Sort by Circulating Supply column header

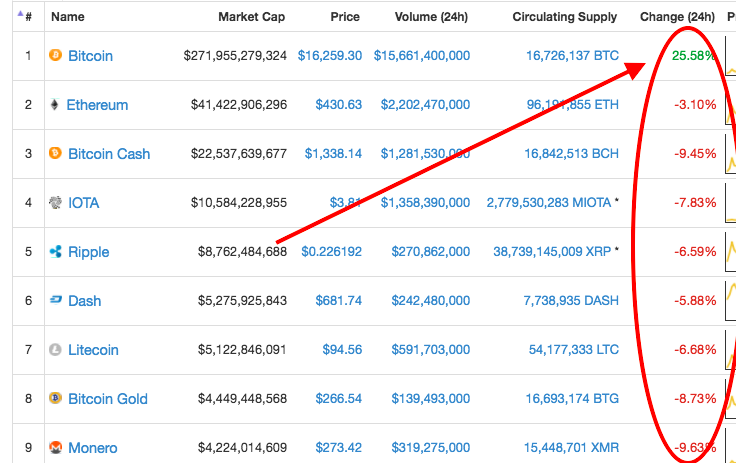click(x=565, y=17)
